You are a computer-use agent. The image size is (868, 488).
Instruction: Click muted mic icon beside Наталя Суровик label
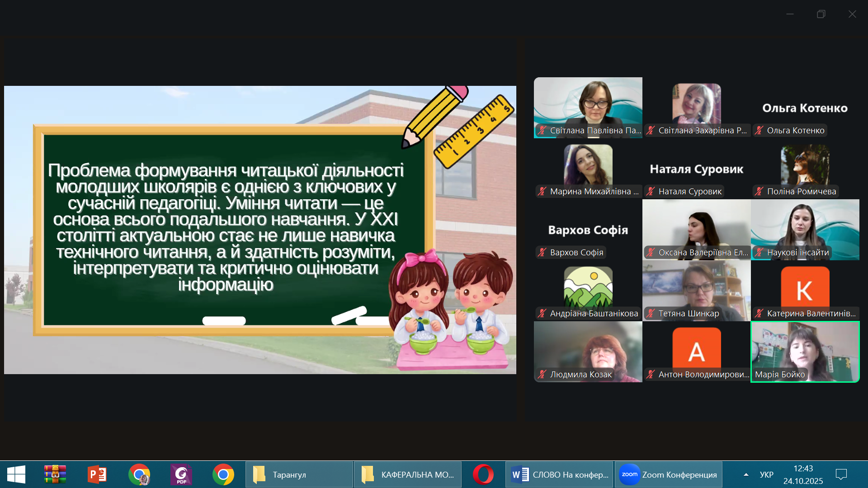pyautogui.click(x=651, y=192)
